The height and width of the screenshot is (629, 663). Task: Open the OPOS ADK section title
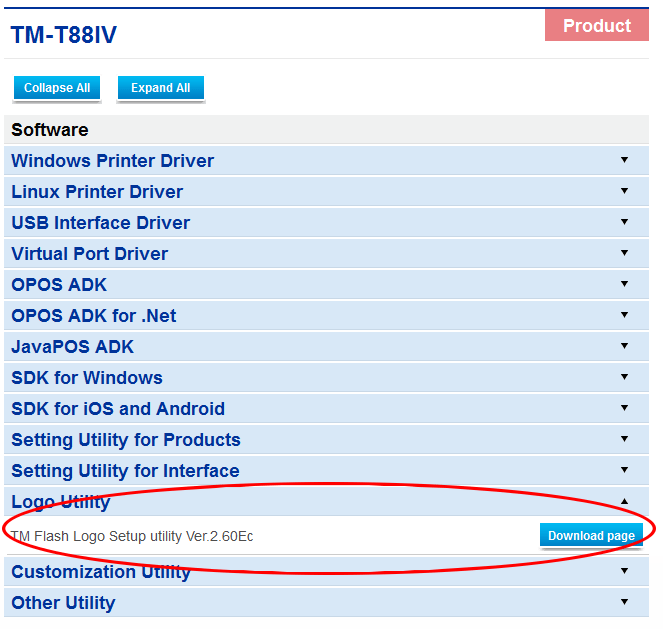[59, 285]
